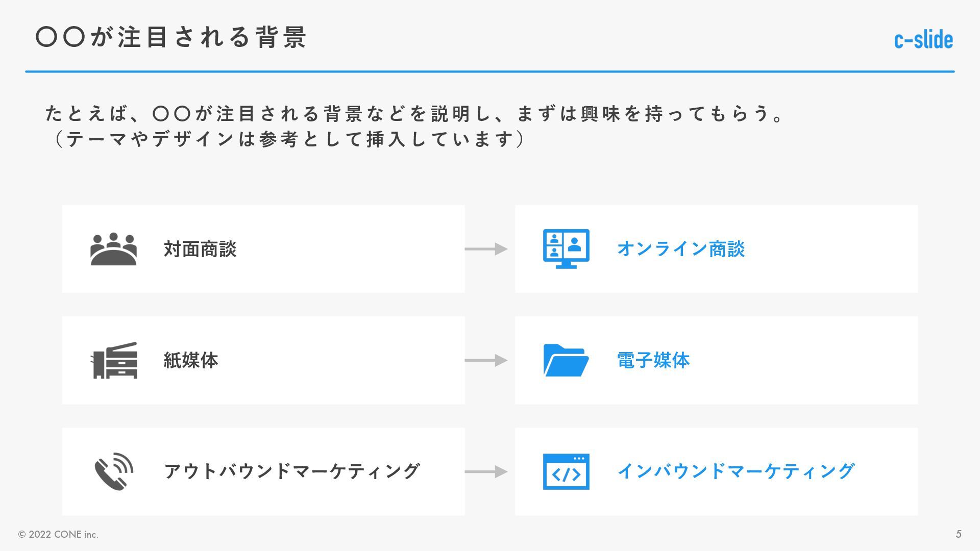Click the arrow pointing to オンライン商談

pyautogui.click(x=486, y=249)
